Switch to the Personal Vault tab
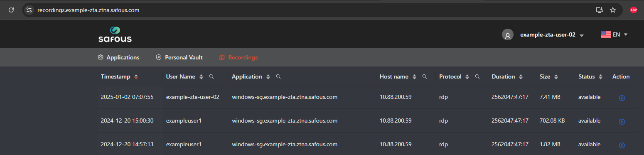Screen dimensions: 644x155 (179, 57)
